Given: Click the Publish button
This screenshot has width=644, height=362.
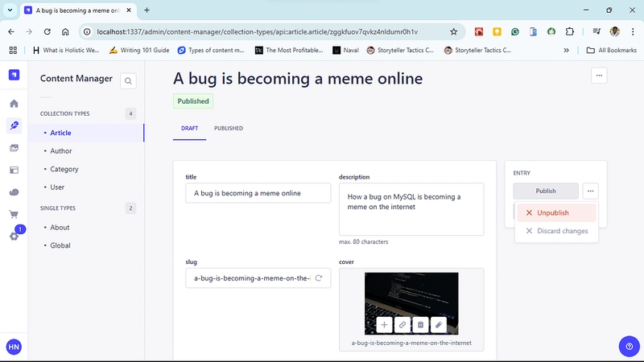Looking at the screenshot, I should click(546, 191).
